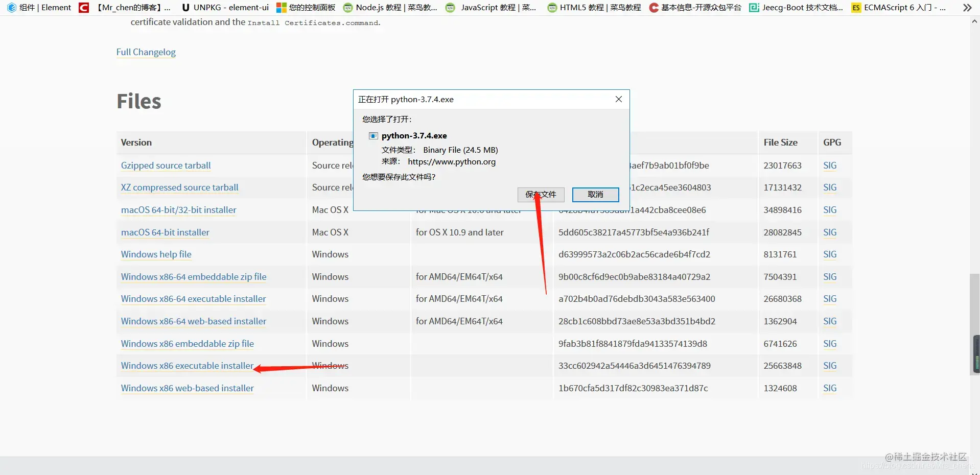Open the '组件 | Element' bookmark
Viewport: 980px width, 475px height.
click(x=39, y=8)
